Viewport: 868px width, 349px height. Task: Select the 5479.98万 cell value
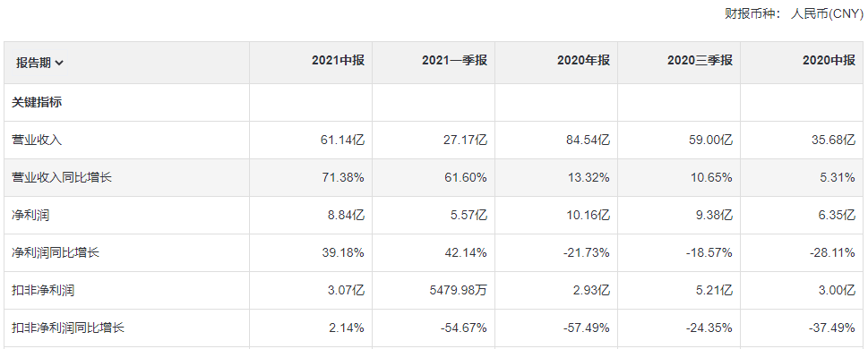pos(457,290)
